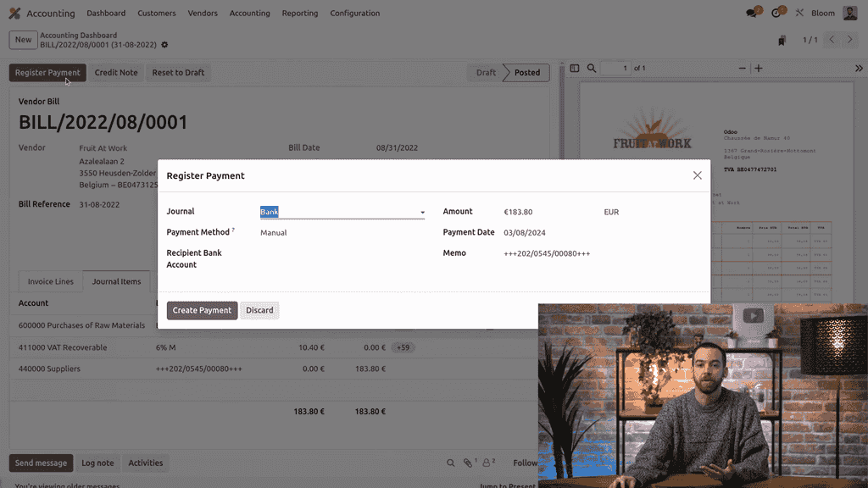Zoom in on the PDF preview
The image size is (868, 488).
click(x=759, y=69)
